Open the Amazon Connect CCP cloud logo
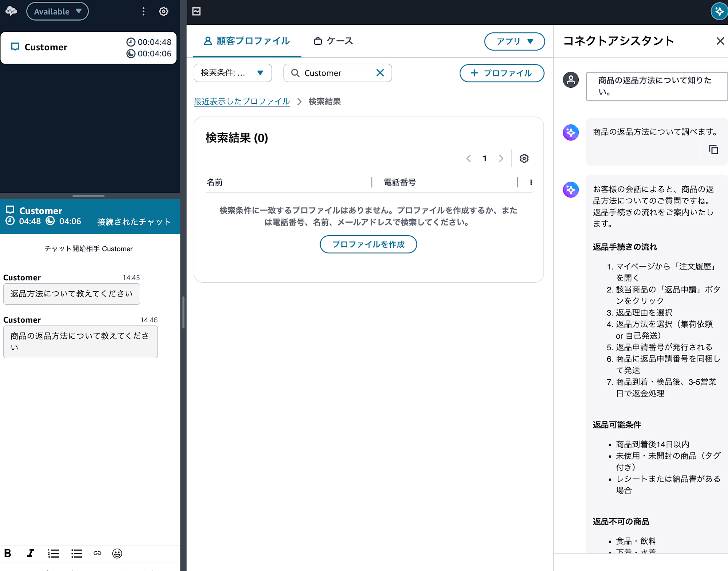728x571 pixels. tap(11, 11)
